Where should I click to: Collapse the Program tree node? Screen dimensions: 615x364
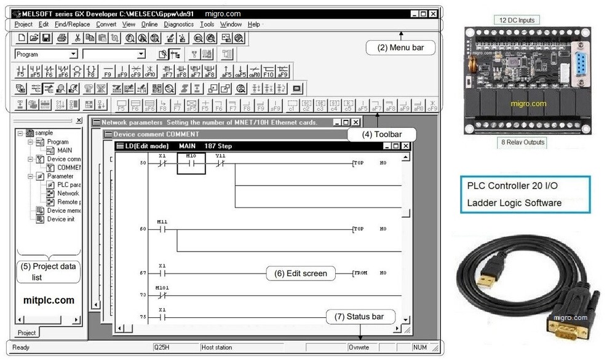(x=31, y=142)
